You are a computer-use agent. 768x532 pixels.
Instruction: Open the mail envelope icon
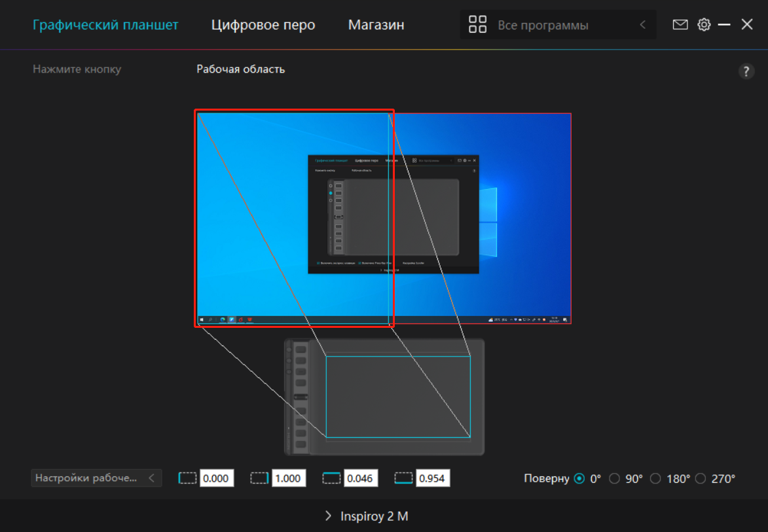[x=680, y=25]
